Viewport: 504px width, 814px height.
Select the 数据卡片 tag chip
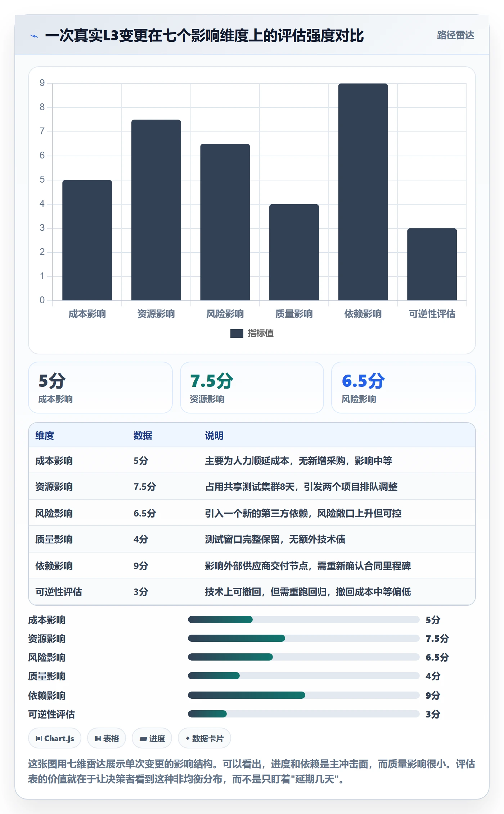coord(204,738)
